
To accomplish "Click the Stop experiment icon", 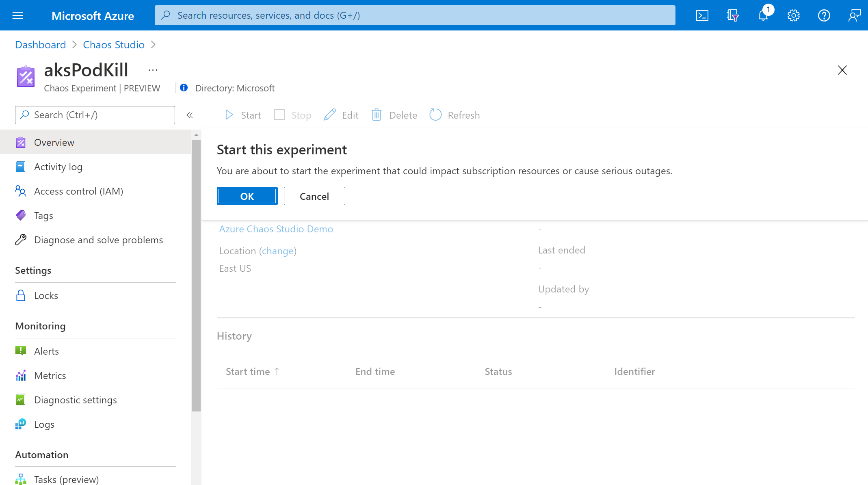I will click(279, 115).
